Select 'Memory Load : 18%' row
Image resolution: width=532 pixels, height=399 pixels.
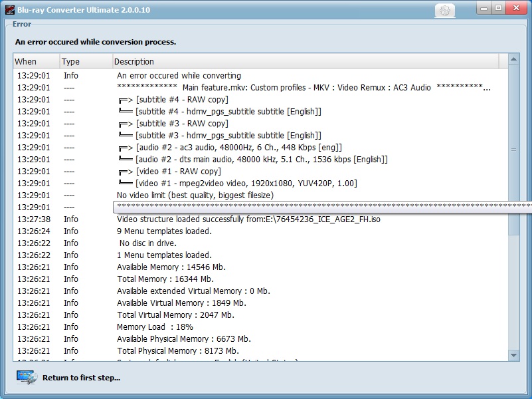[260, 327]
